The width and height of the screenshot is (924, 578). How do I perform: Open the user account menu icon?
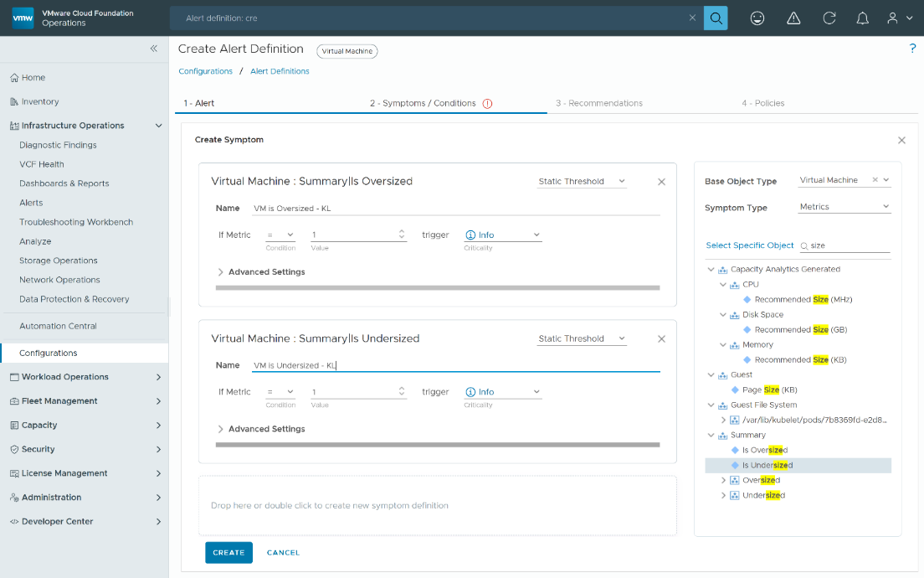pos(898,18)
